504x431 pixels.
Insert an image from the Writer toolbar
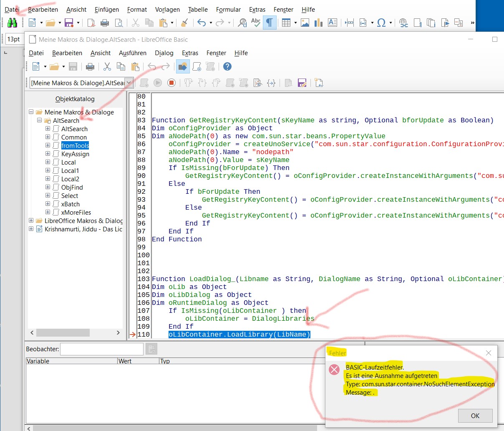[x=305, y=23]
